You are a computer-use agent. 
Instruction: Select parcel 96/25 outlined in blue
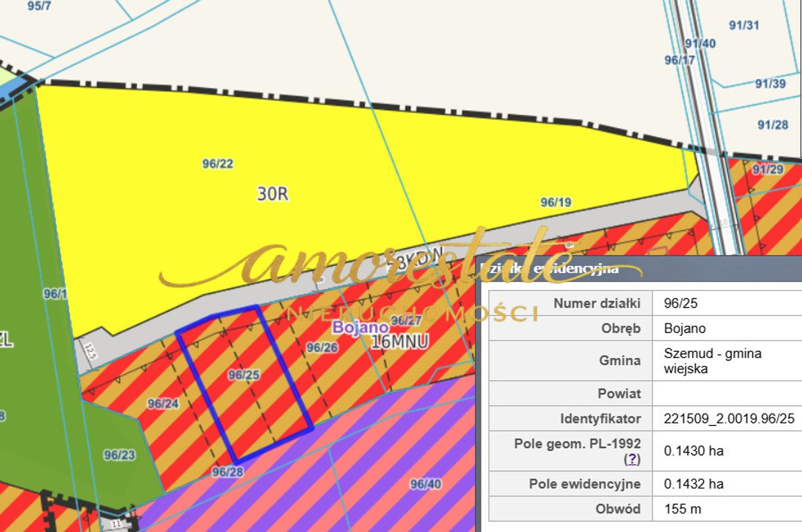click(244, 384)
